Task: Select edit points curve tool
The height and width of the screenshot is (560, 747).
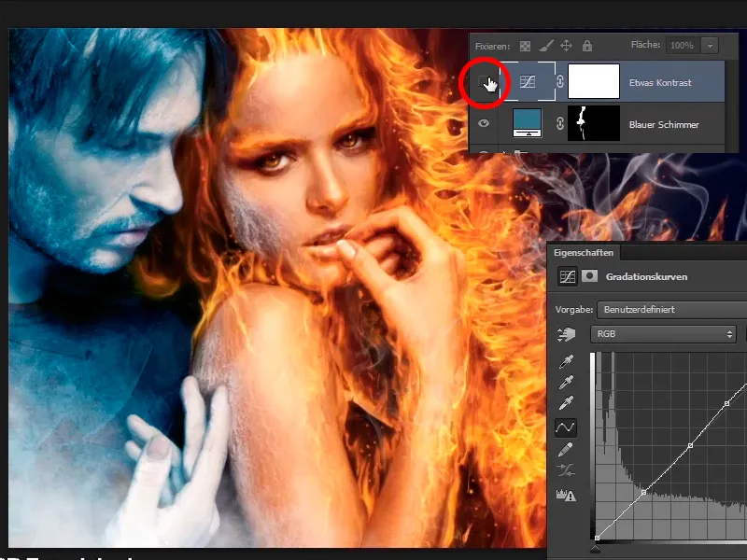Action: click(x=566, y=427)
